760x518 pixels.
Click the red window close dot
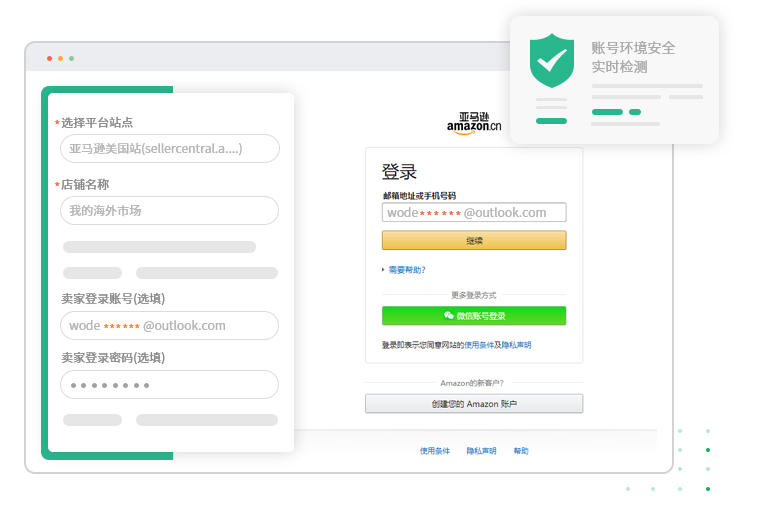coord(49,59)
